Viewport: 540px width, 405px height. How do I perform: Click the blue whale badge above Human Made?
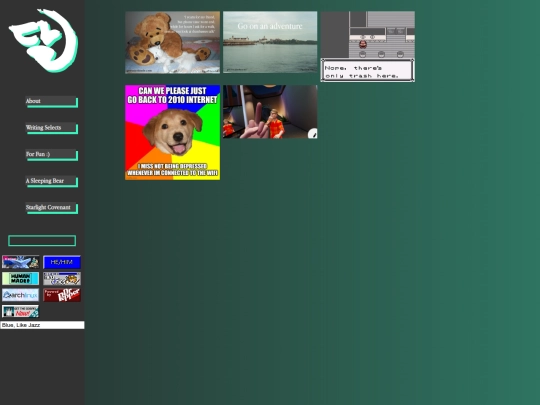pyautogui.click(x=20, y=262)
